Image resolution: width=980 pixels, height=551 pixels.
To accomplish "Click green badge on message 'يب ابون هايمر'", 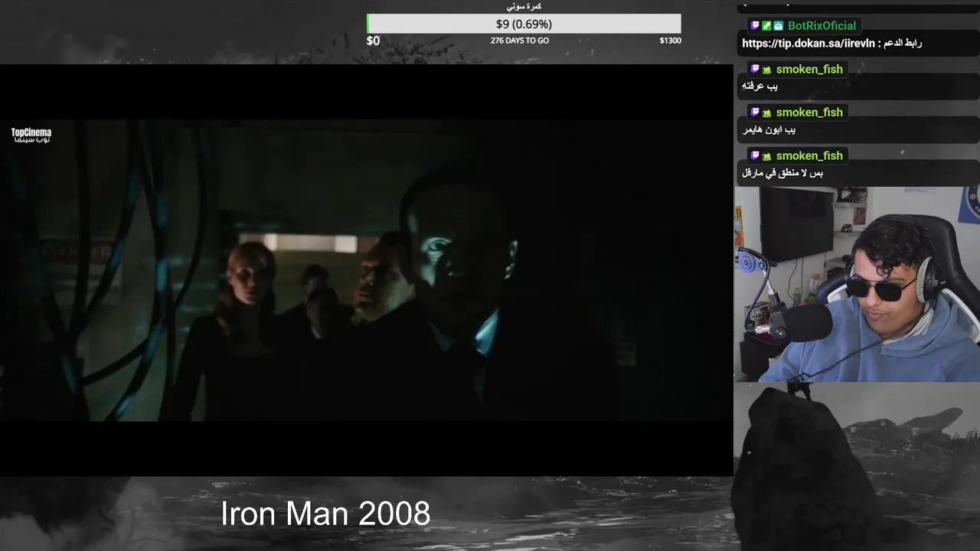I will click(766, 112).
